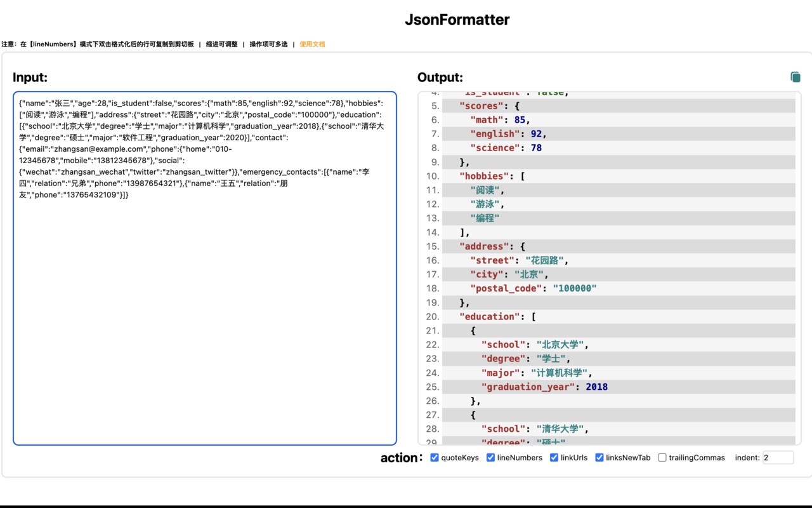Viewport: 812px width, 508px height.
Task: Click the JsonFormatter page title
Action: (457, 20)
